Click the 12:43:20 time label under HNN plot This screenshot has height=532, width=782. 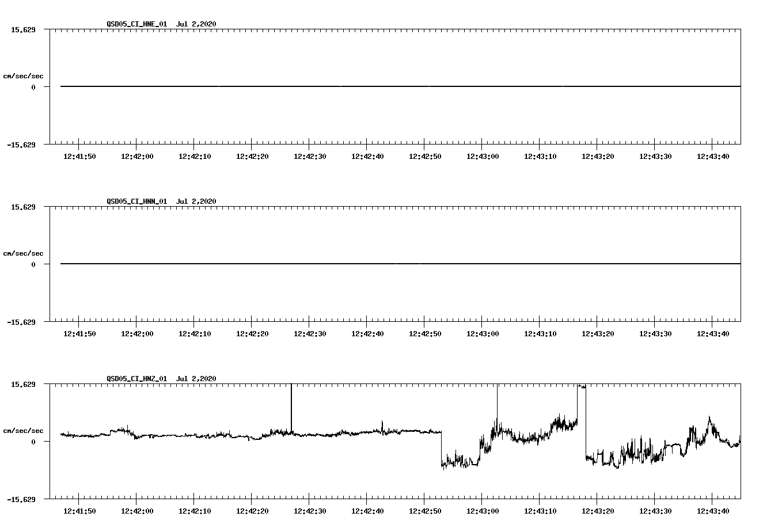pyautogui.click(x=598, y=333)
